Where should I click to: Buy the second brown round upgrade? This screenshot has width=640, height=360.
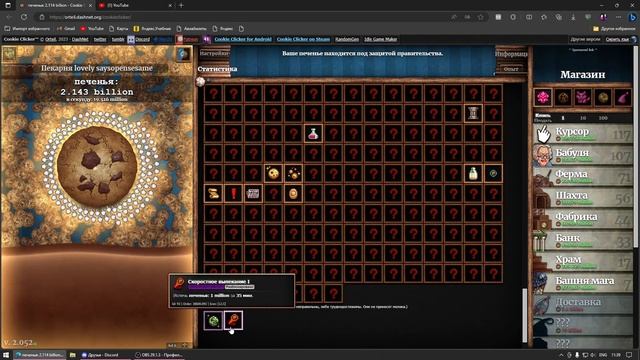563,97
